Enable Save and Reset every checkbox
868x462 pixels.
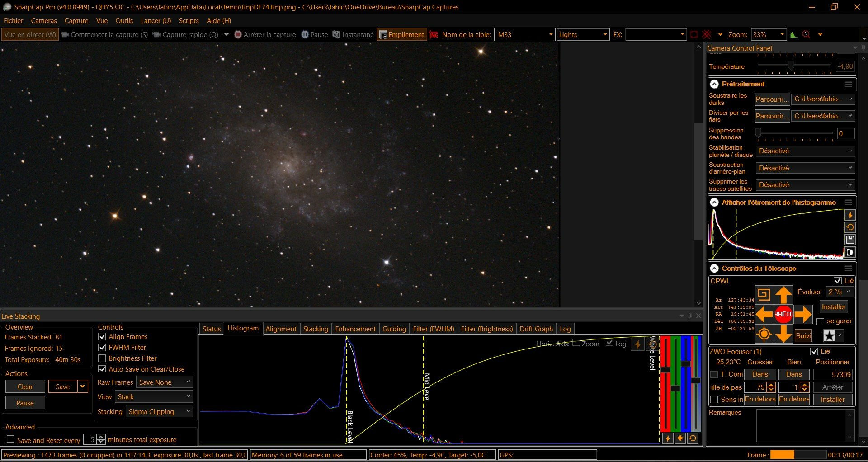pyautogui.click(x=11, y=439)
